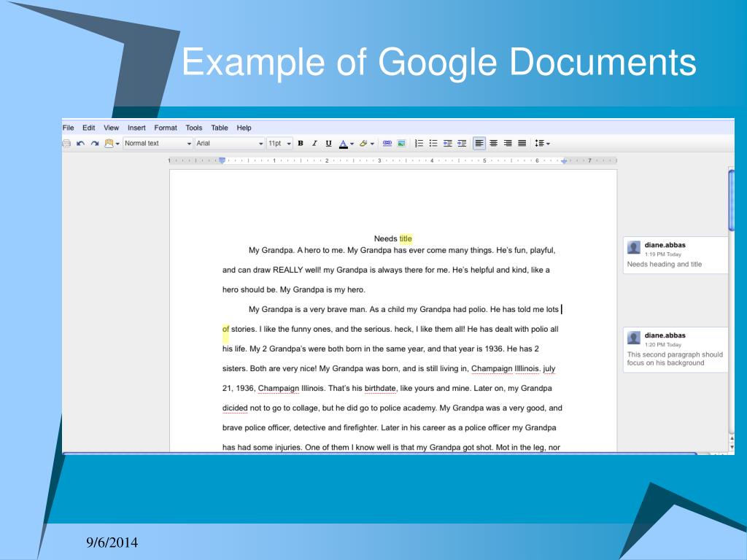Click the text color A icon

(343, 144)
